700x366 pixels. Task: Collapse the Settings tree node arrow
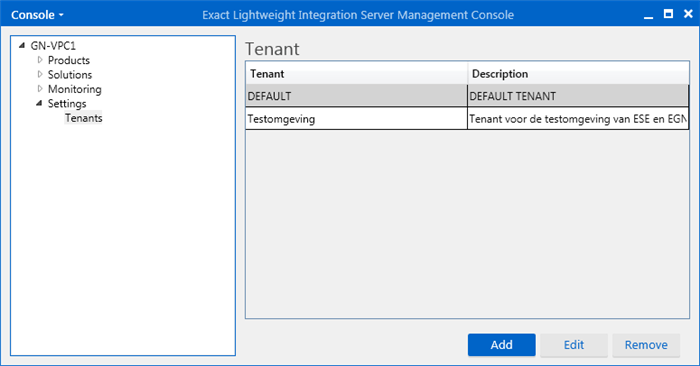[39, 104]
